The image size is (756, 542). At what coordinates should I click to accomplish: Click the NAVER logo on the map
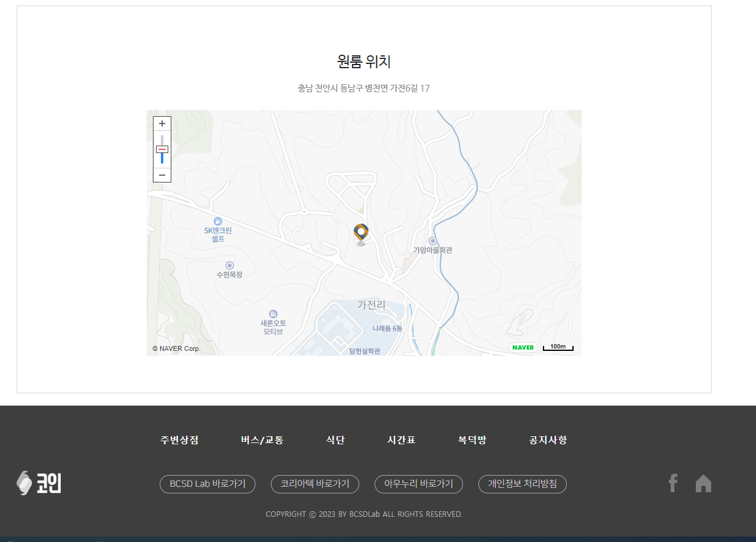coord(523,347)
